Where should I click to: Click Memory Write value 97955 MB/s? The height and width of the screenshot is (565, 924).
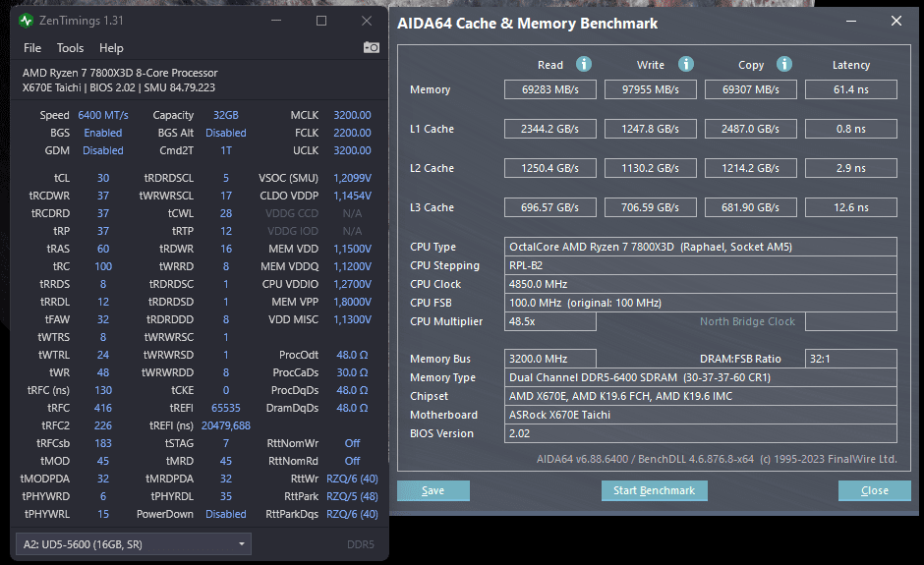[651, 89]
